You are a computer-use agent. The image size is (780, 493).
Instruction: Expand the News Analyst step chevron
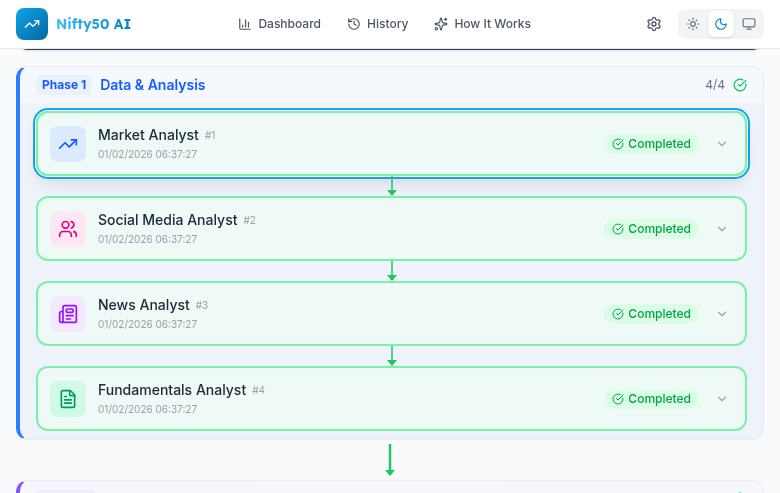pos(722,314)
